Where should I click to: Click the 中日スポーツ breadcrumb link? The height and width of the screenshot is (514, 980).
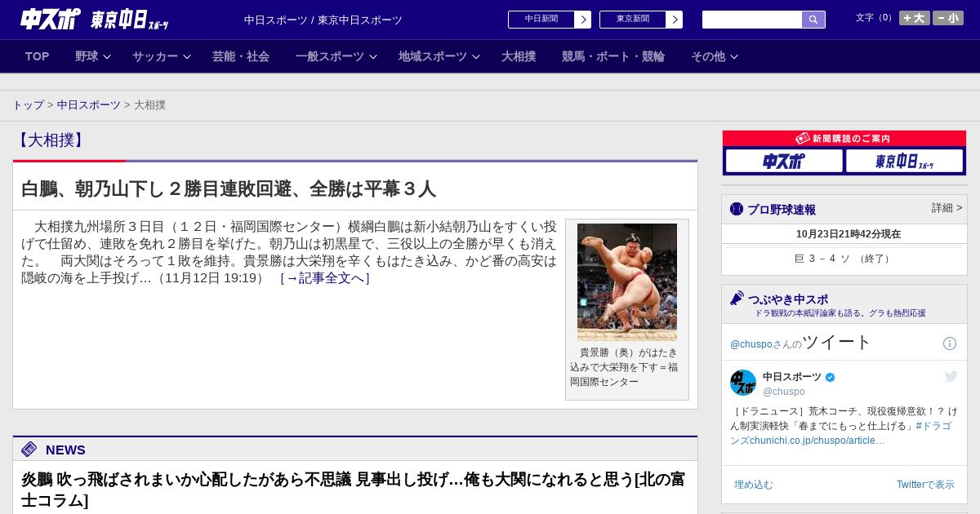coord(89,105)
